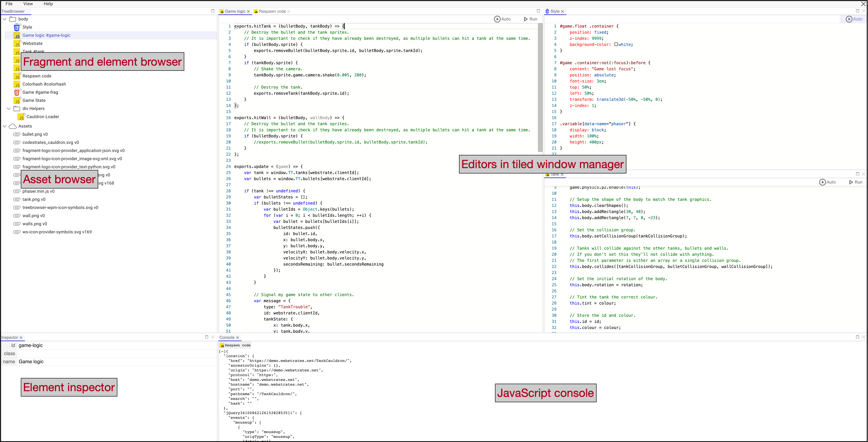Switch to the Respawn code tab
This screenshot has width=868, height=442.
[x=272, y=12]
